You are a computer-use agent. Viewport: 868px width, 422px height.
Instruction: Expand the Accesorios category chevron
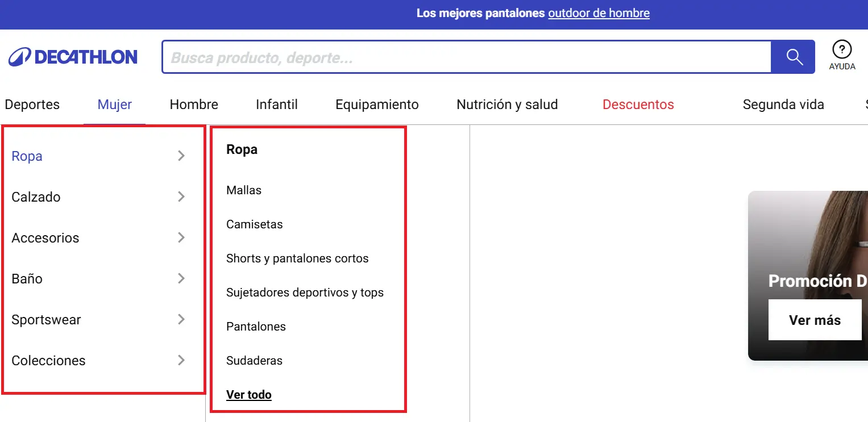coord(181,237)
